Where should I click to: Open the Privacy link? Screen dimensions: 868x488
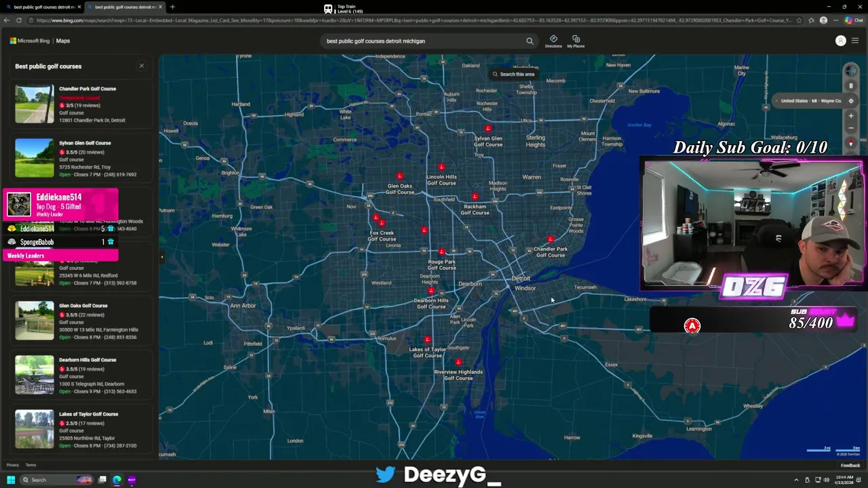tap(12, 465)
